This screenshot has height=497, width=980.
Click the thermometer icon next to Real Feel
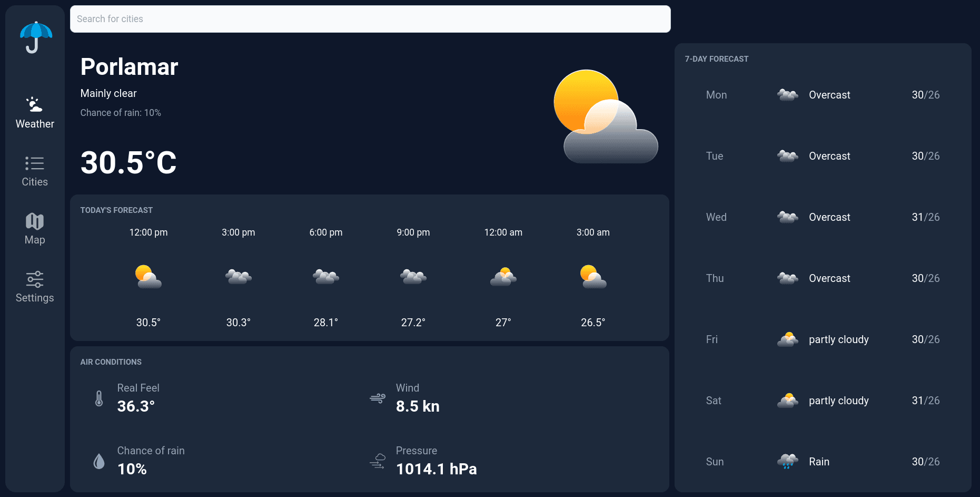click(x=99, y=398)
